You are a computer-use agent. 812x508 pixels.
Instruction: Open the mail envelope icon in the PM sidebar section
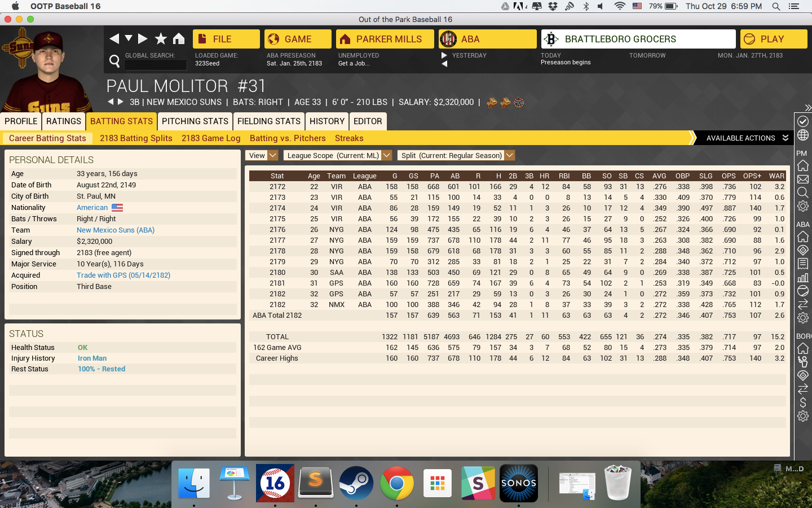point(803,179)
